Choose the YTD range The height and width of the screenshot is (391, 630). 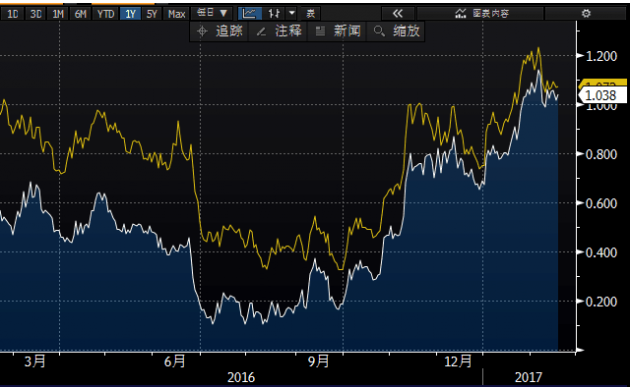point(106,14)
